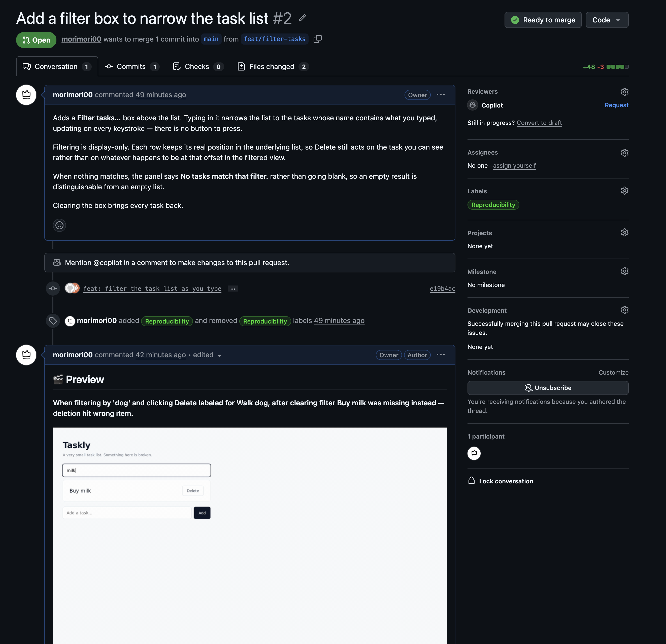The height and width of the screenshot is (644, 666).
Task: Click the Convert to draft link
Action: (539, 123)
